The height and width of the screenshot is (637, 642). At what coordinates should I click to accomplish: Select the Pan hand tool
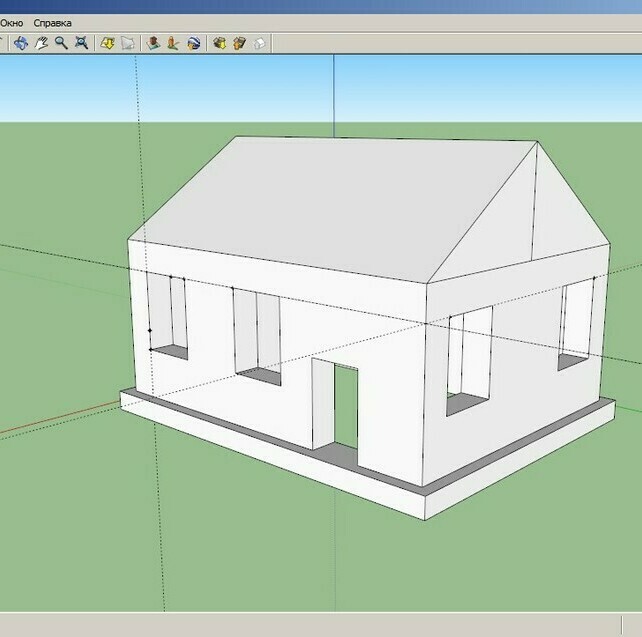pyautogui.click(x=41, y=43)
